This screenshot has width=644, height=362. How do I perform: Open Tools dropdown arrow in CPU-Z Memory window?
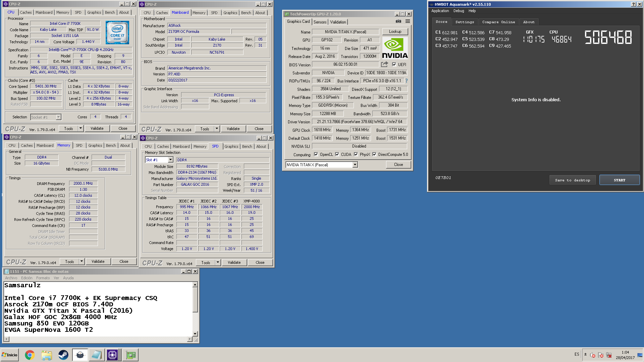(82, 261)
